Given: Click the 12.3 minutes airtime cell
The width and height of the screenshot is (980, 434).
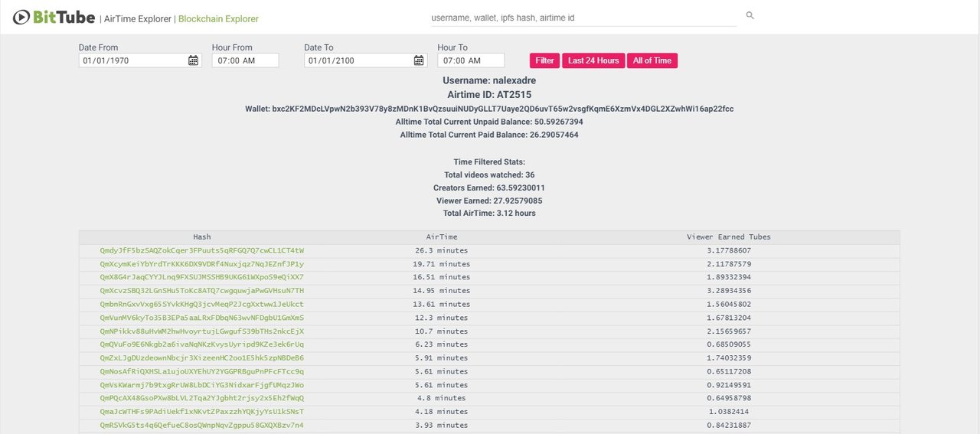Looking at the screenshot, I should tap(442, 318).
